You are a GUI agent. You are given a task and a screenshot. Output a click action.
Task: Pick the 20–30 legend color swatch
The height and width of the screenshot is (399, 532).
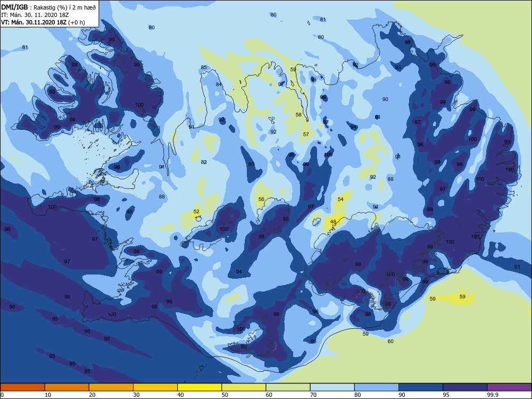pyautogui.click(x=111, y=387)
